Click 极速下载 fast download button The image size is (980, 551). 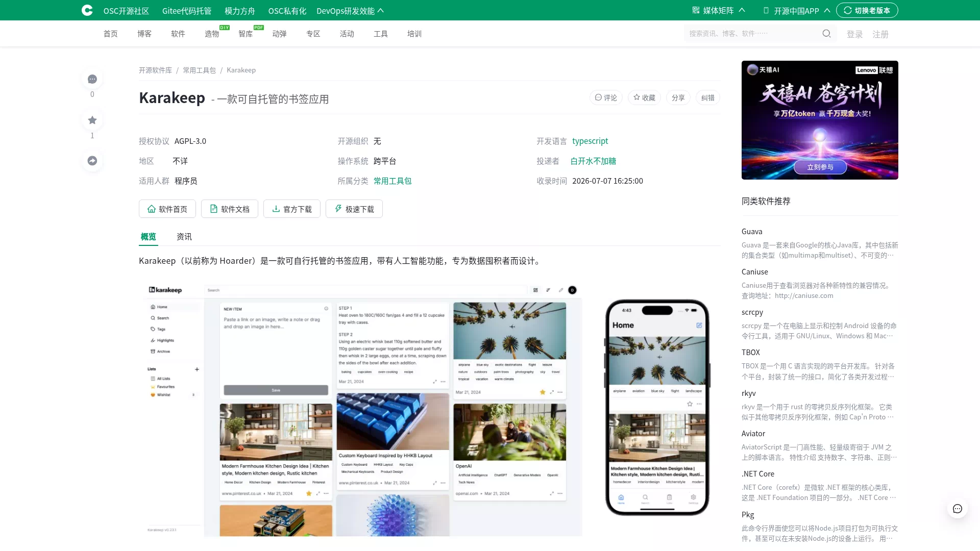coord(354,209)
